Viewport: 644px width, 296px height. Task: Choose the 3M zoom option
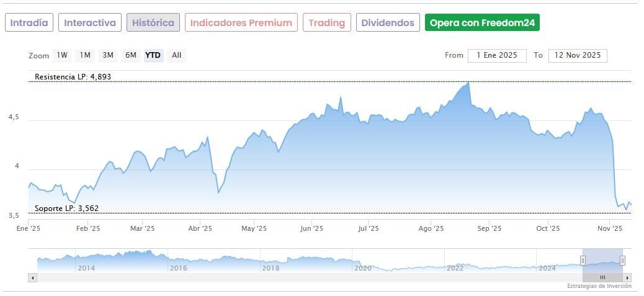pyautogui.click(x=108, y=55)
